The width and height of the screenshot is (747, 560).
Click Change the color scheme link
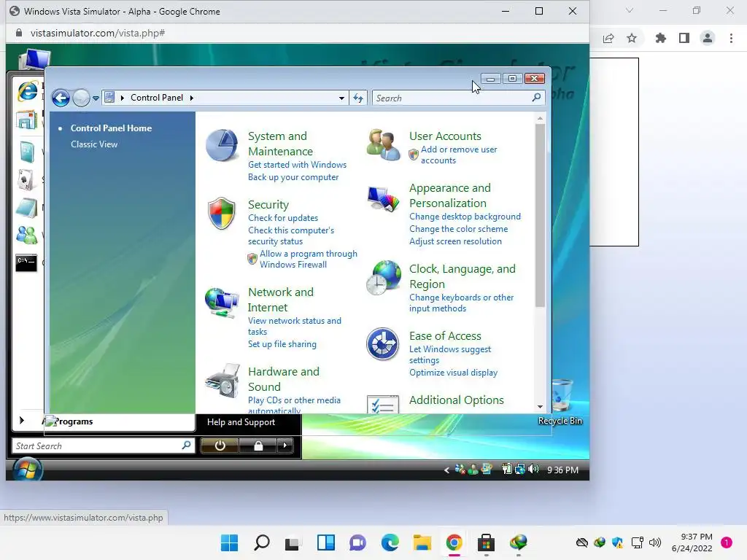coord(459,228)
